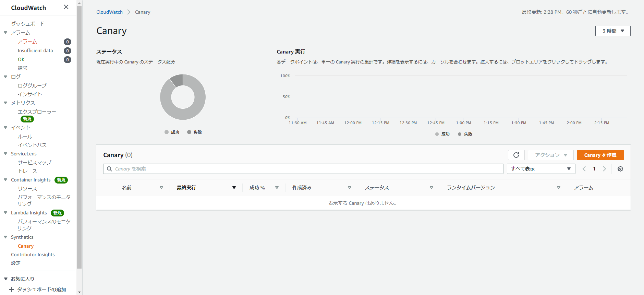Click the アラーム count badge

click(68, 42)
